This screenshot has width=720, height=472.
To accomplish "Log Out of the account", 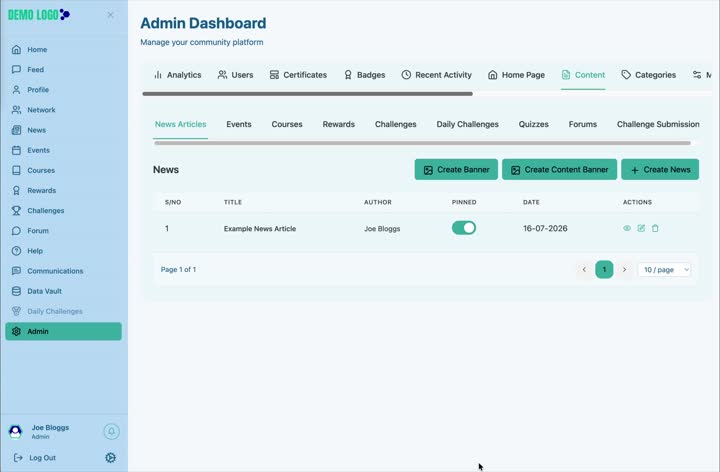I will 35,458.
